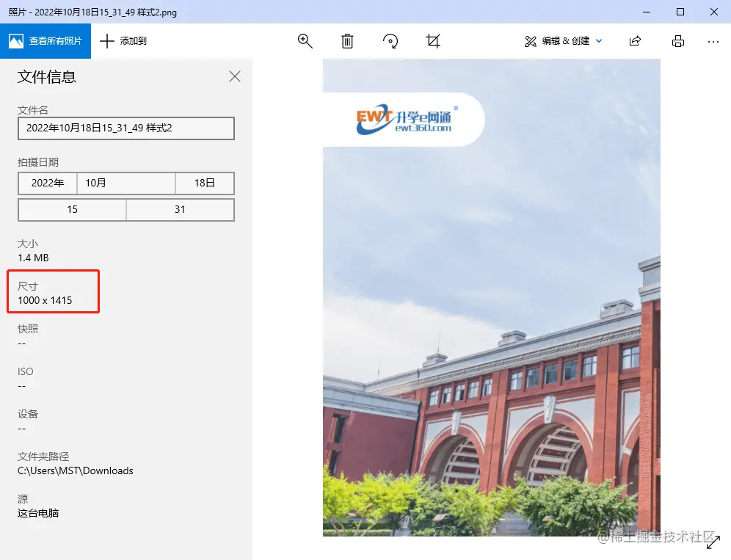Close the 文件信息 panel
The image size is (731, 560).
tap(235, 76)
